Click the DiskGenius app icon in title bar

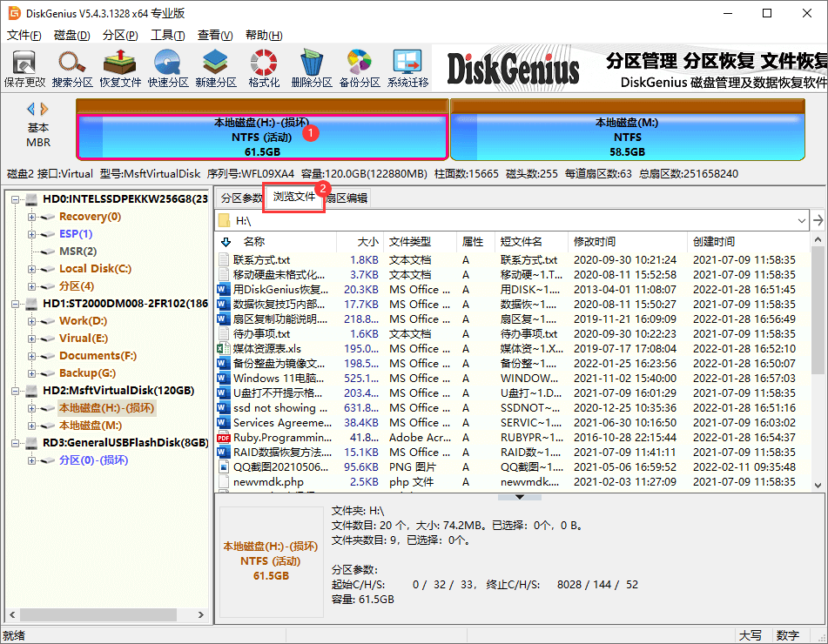point(14,13)
